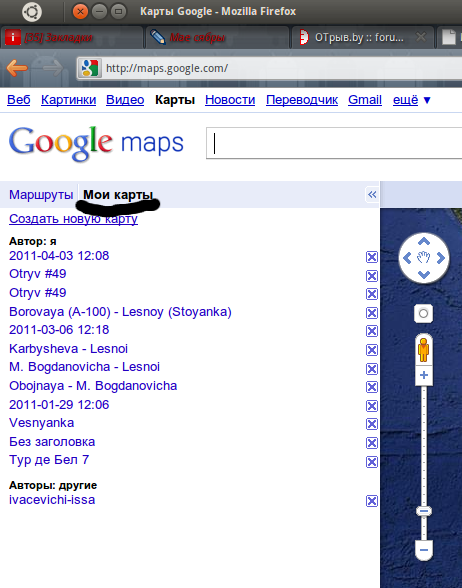Click the Street View pegman icon
462x588 pixels.
coord(424,350)
